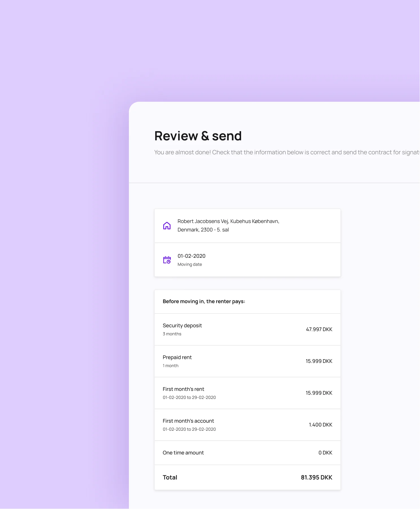420x509 pixels.
Task: Select the One time amount label
Action: 183,452
